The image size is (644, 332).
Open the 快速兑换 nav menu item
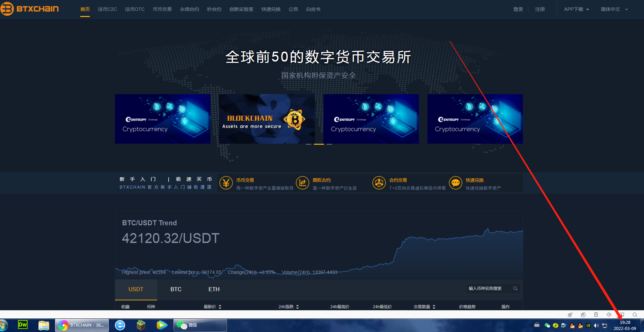[x=271, y=9]
